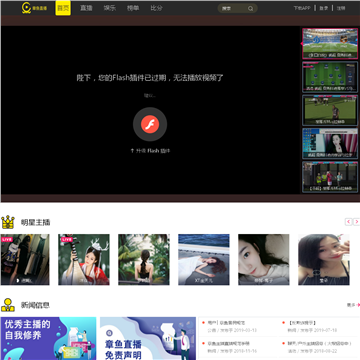The image size is (360, 360).
Task: Open the 榜单 navigation tab
Action: pos(133,8)
